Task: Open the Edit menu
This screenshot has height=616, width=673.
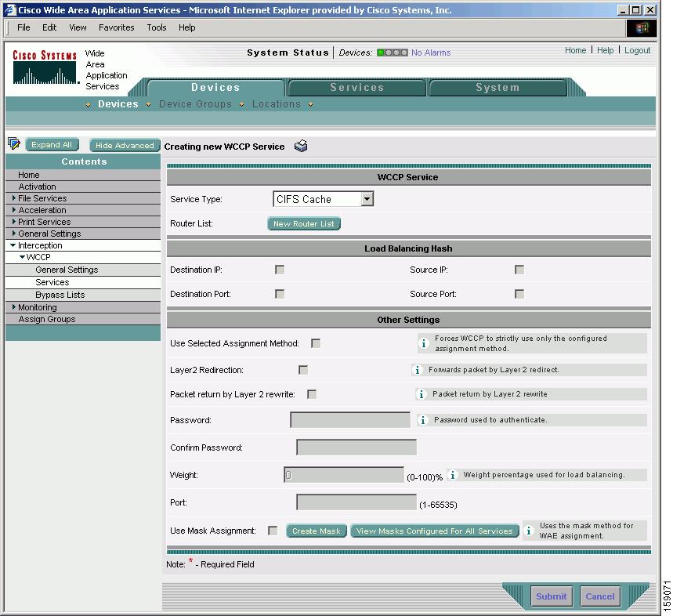Action: pyautogui.click(x=49, y=27)
